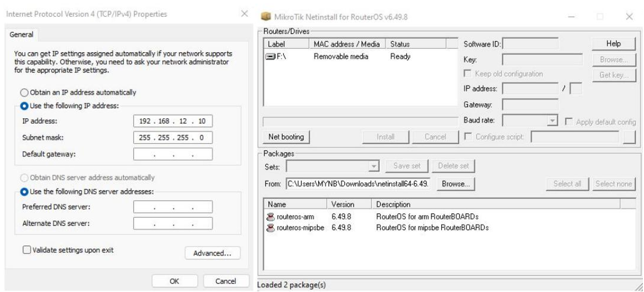The height and width of the screenshot is (292, 644).
Task: Sort packages by Version column
Action: pyautogui.click(x=350, y=204)
